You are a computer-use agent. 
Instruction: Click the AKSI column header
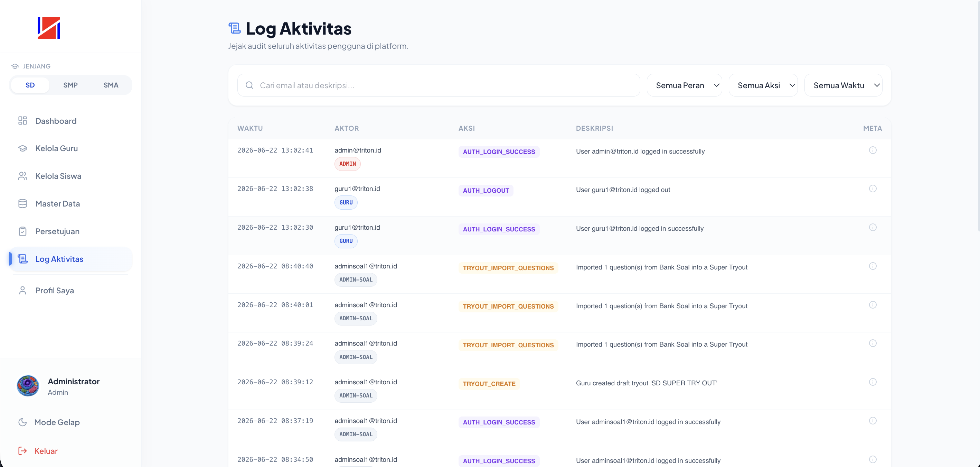pyautogui.click(x=467, y=128)
